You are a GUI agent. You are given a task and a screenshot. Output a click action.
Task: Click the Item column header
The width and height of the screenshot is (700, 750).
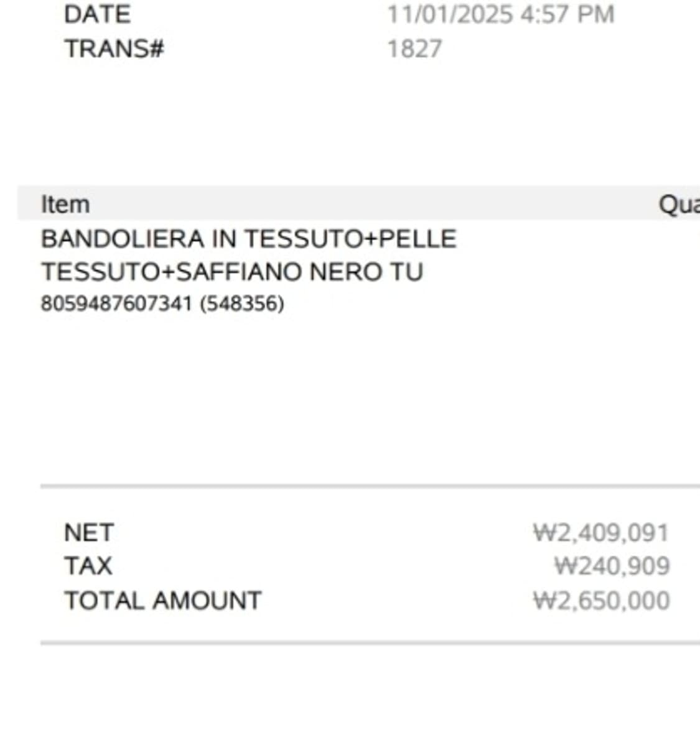(x=65, y=204)
